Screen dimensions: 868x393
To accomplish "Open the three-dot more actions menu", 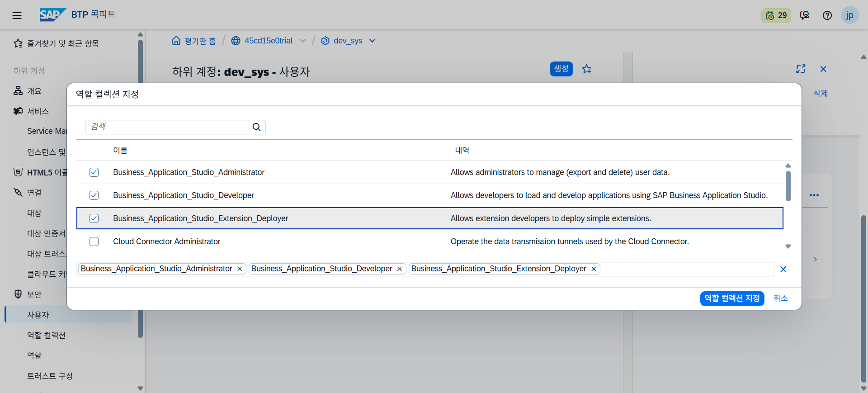I will (x=814, y=195).
